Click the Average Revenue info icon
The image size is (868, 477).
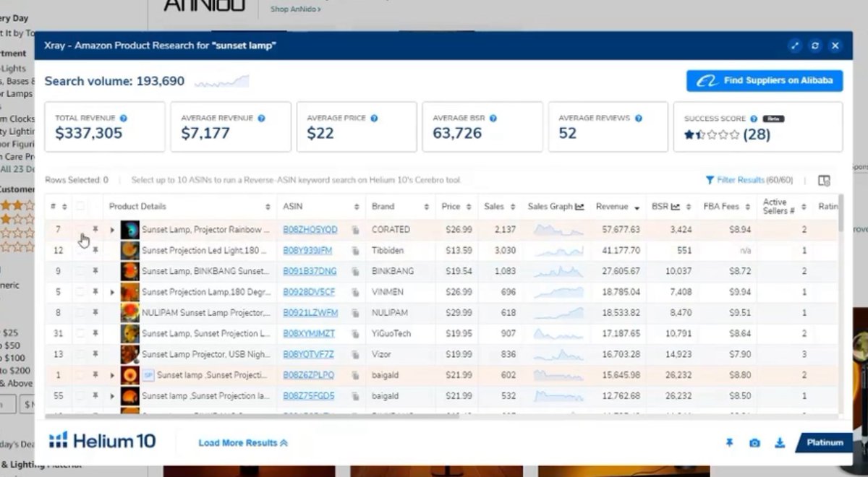click(261, 118)
